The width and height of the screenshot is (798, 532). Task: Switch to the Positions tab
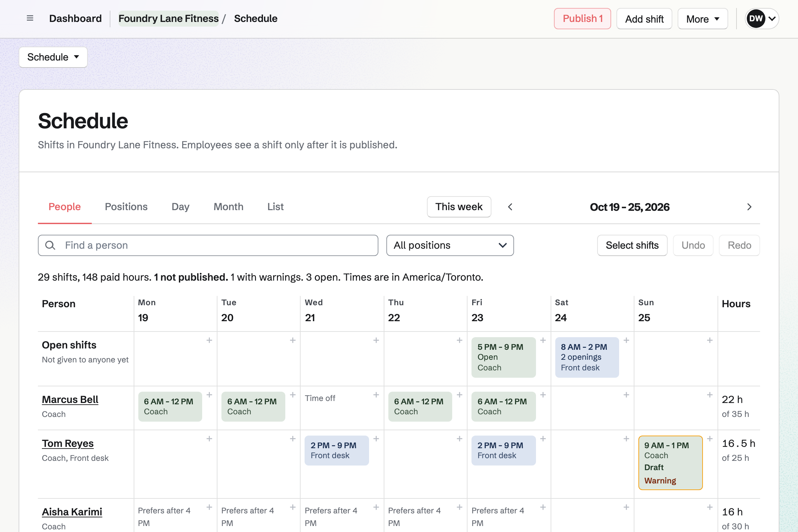(x=126, y=206)
